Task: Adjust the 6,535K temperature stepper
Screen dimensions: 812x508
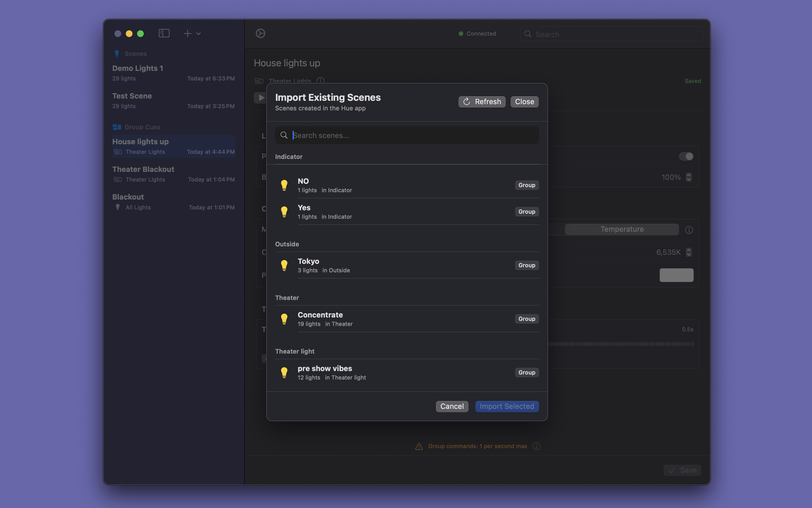Action: (x=689, y=252)
